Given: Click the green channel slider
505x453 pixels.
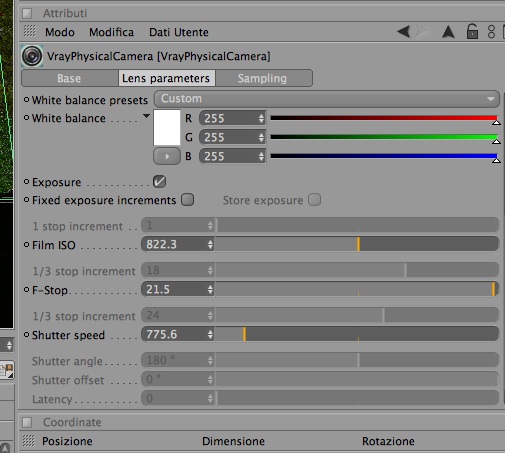Looking at the screenshot, I should tap(384, 137).
